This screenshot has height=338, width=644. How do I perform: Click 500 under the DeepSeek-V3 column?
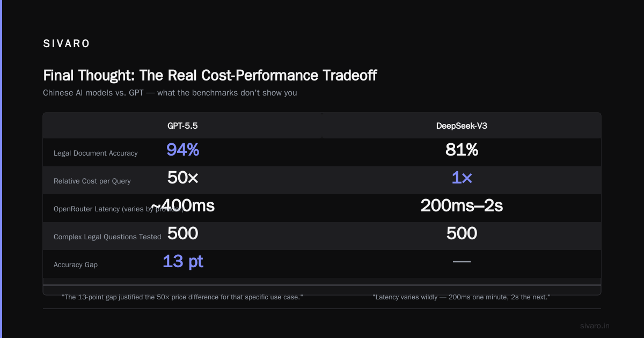[462, 234]
